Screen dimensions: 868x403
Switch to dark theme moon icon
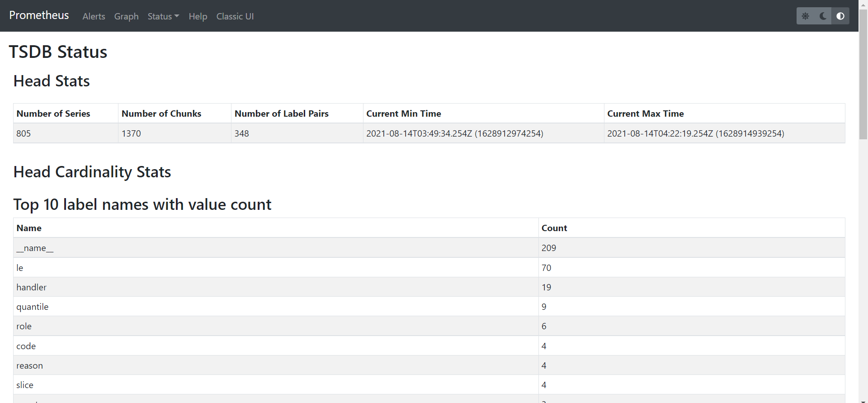pos(823,16)
